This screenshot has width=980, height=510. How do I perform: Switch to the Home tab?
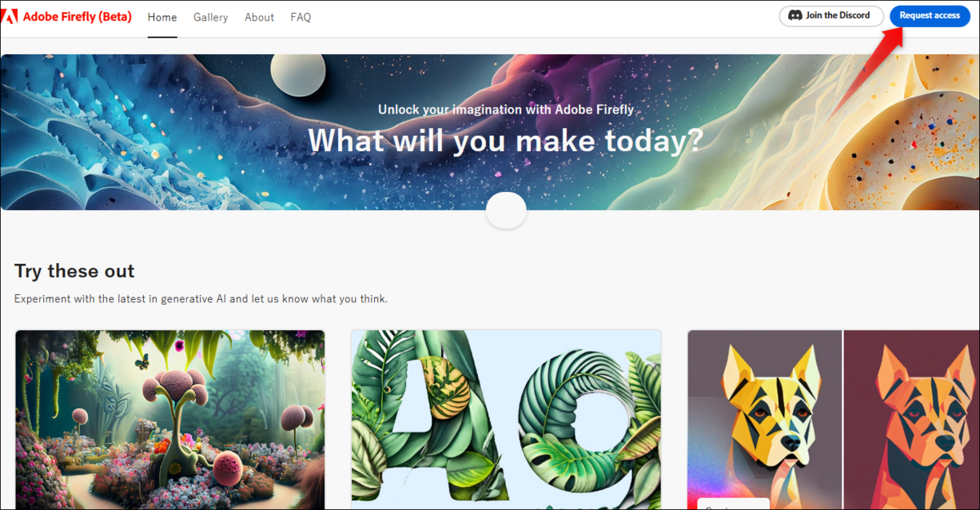click(x=163, y=17)
